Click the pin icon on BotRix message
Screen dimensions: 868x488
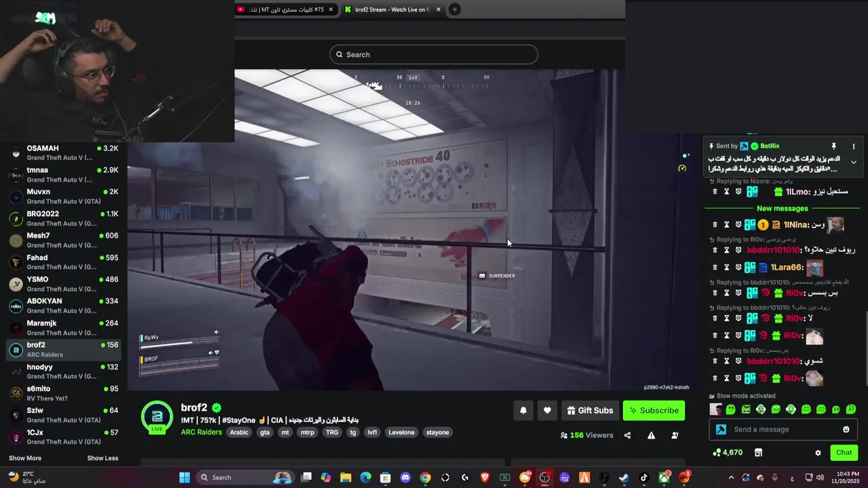click(833, 146)
